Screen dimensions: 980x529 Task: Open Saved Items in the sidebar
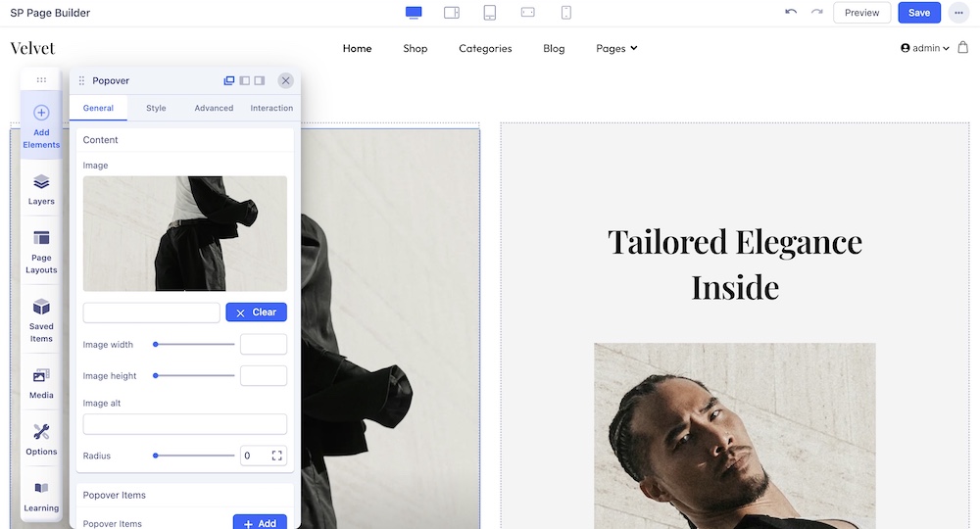click(41, 319)
